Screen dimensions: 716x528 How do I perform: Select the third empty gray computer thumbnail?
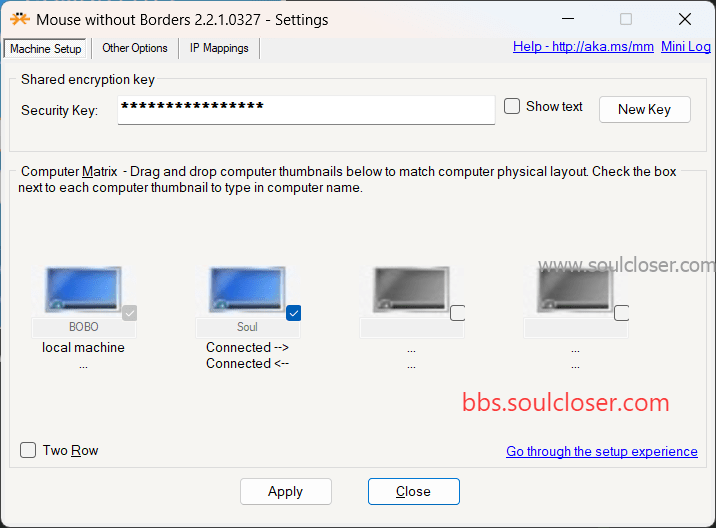pos(411,290)
